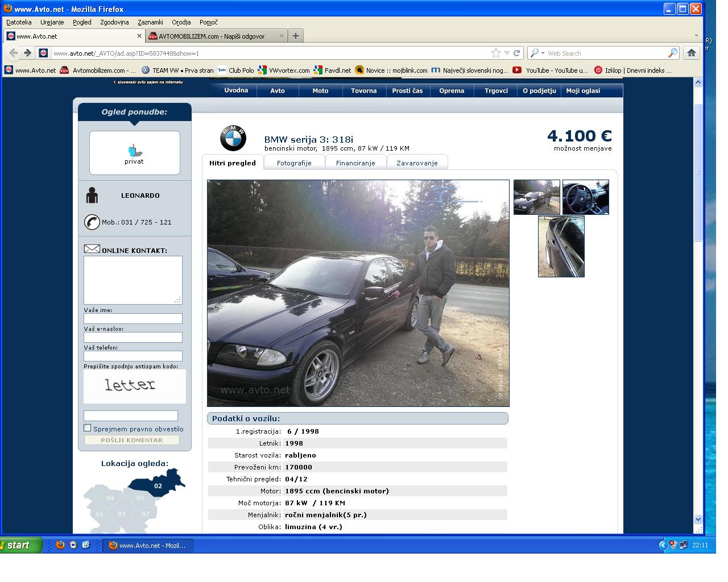Screen dimensions: 728x582
Task: Click the online kontakt message textarea
Action: click(x=133, y=280)
